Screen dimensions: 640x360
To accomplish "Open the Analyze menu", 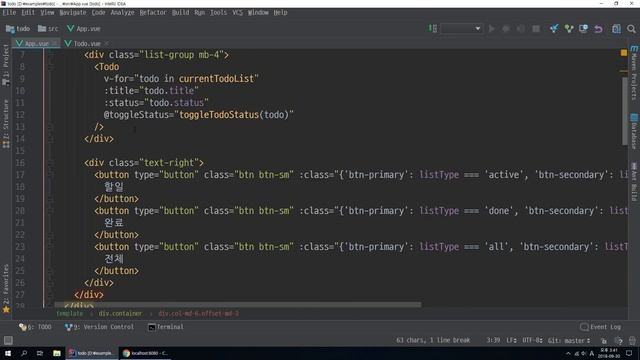I will point(122,13).
